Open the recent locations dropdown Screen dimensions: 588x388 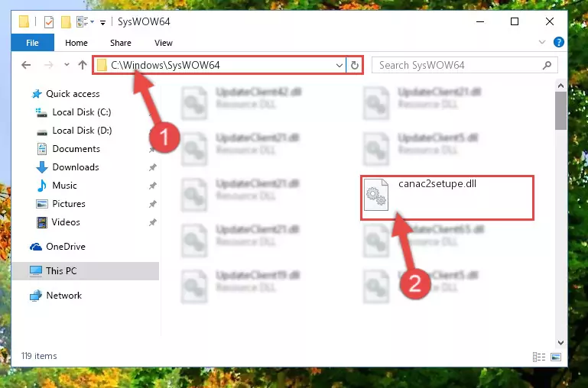point(67,65)
